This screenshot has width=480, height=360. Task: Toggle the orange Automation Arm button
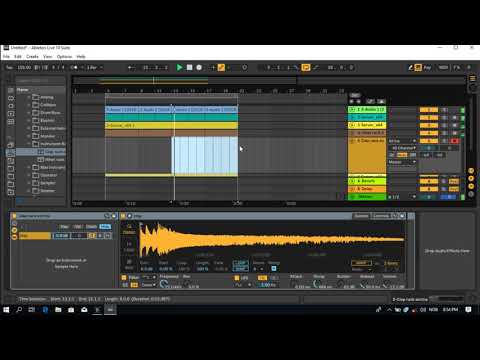point(221,68)
